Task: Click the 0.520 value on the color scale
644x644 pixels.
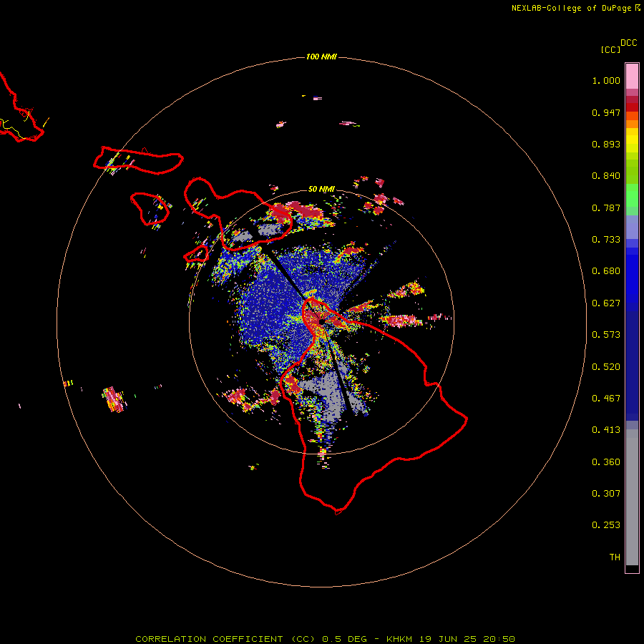Action: click(606, 367)
